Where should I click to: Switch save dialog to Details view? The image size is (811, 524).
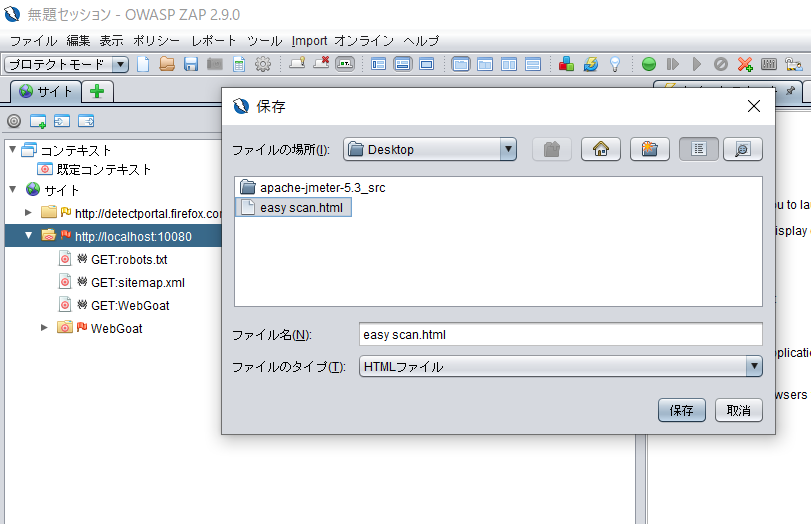742,149
